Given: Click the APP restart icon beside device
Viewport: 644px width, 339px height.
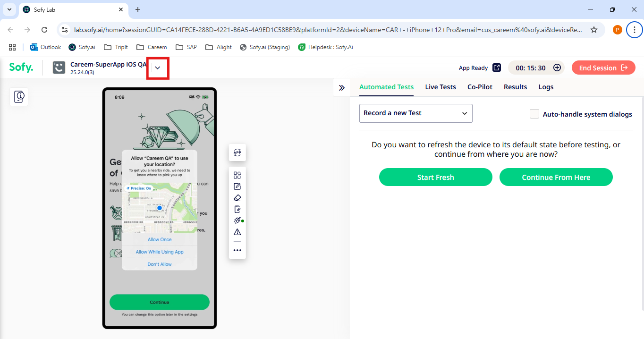Looking at the screenshot, I should click(237, 153).
